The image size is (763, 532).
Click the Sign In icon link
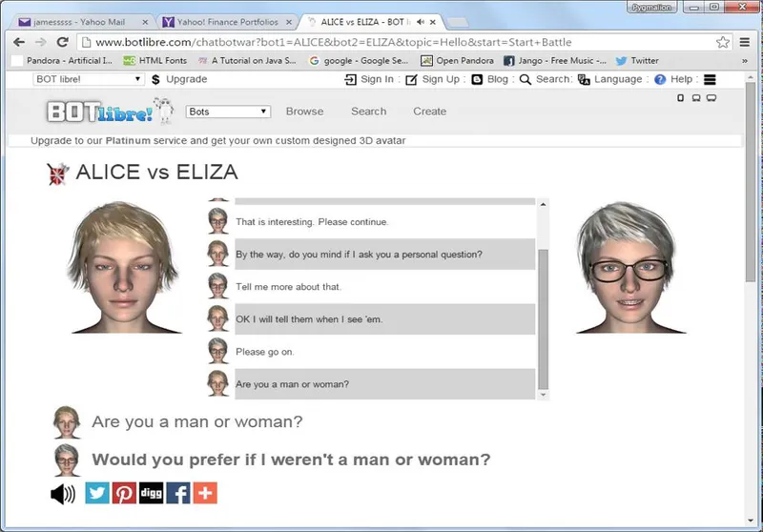click(x=350, y=79)
